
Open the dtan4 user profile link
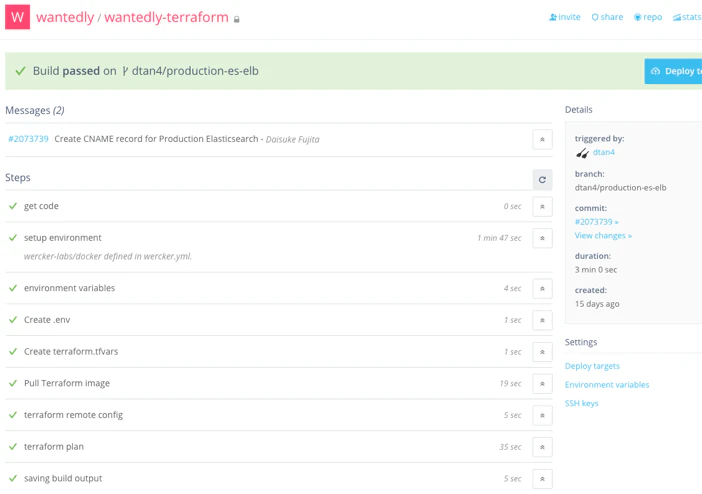point(604,152)
